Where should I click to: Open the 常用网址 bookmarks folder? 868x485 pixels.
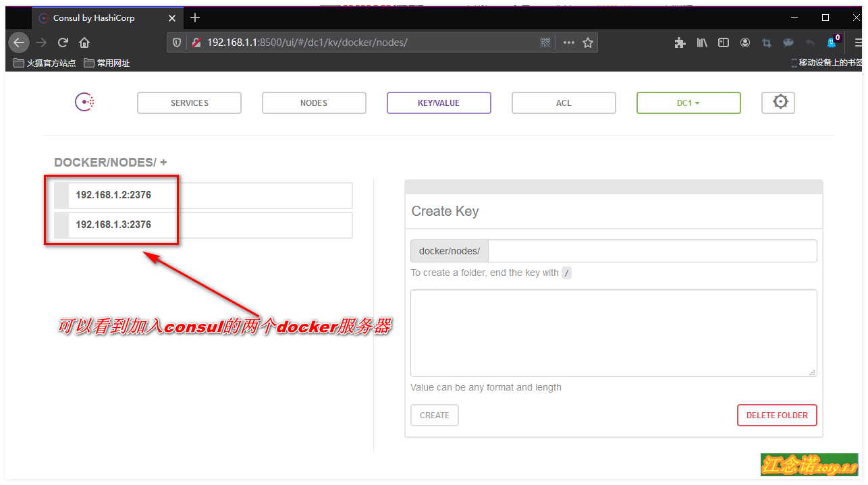[107, 63]
